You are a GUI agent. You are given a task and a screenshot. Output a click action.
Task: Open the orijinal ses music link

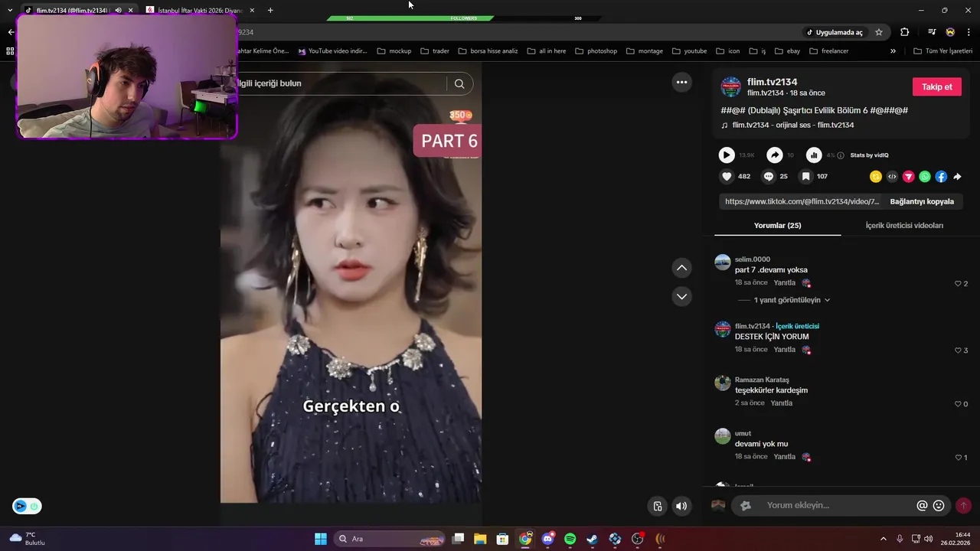(x=792, y=125)
